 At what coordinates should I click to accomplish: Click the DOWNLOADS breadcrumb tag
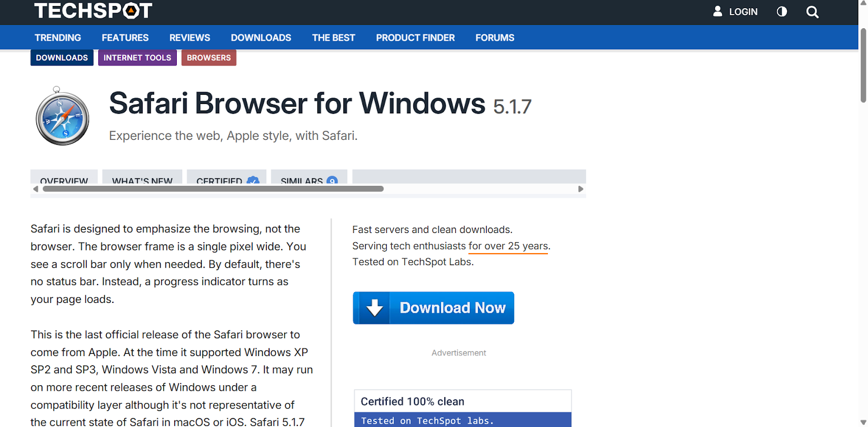62,57
